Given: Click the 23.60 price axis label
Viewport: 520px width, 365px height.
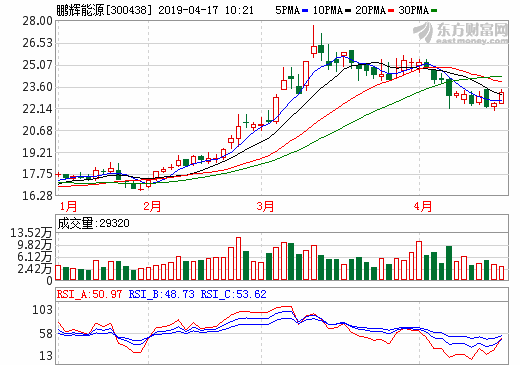Looking at the screenshot, I should point(37,87).
